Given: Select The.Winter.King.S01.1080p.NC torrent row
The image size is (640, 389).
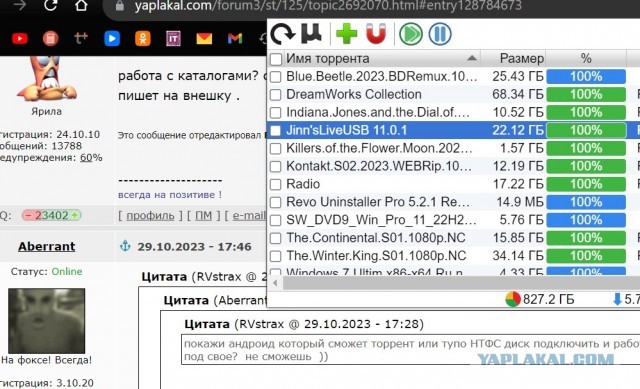Looking at the screenshot, I should (453, 256).
